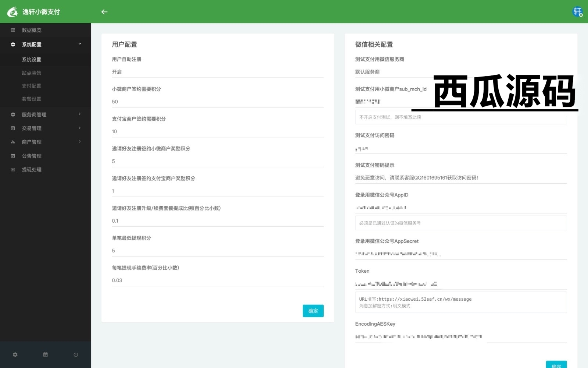Click the 提成比例 field showing 0.1
Screen dimensions: 588x368
[x=218, y=221]
